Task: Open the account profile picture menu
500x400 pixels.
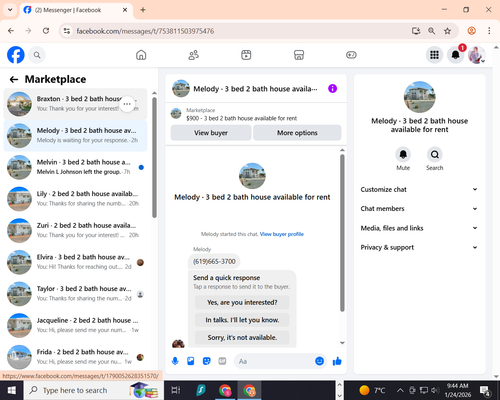Action: (x=477, y=55)
